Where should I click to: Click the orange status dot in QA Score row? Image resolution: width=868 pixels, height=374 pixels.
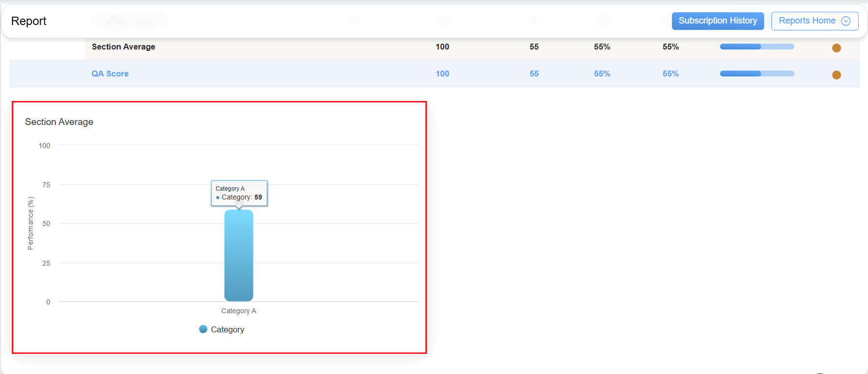click(x=836, y=75)
